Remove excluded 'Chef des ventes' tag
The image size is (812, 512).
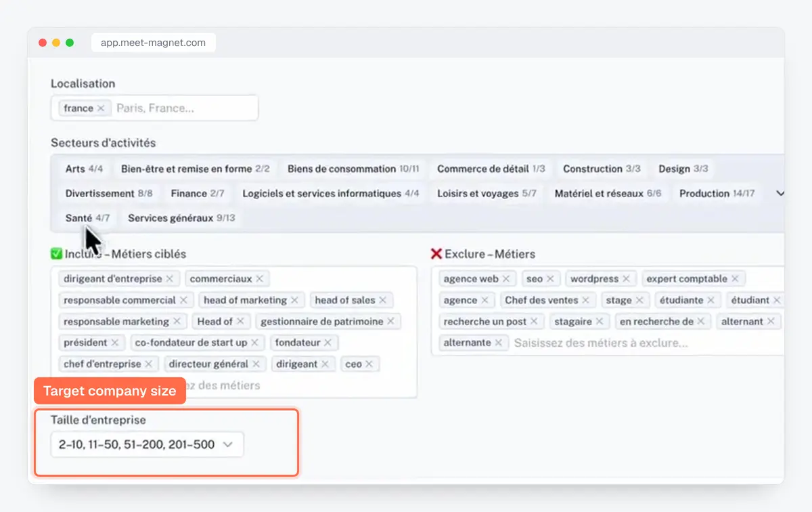click(x=585, y=300)
